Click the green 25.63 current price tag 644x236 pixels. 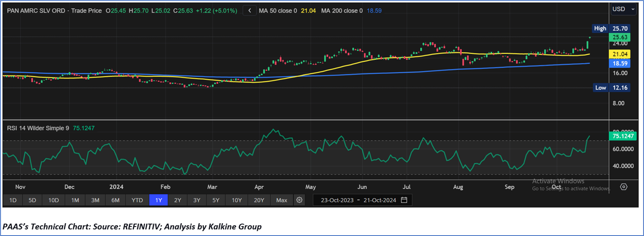619,37
